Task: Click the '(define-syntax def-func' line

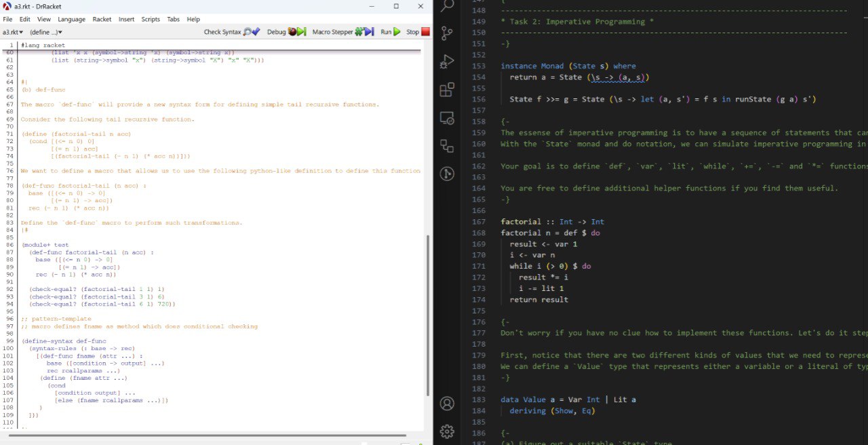Action: pos(64,341)
